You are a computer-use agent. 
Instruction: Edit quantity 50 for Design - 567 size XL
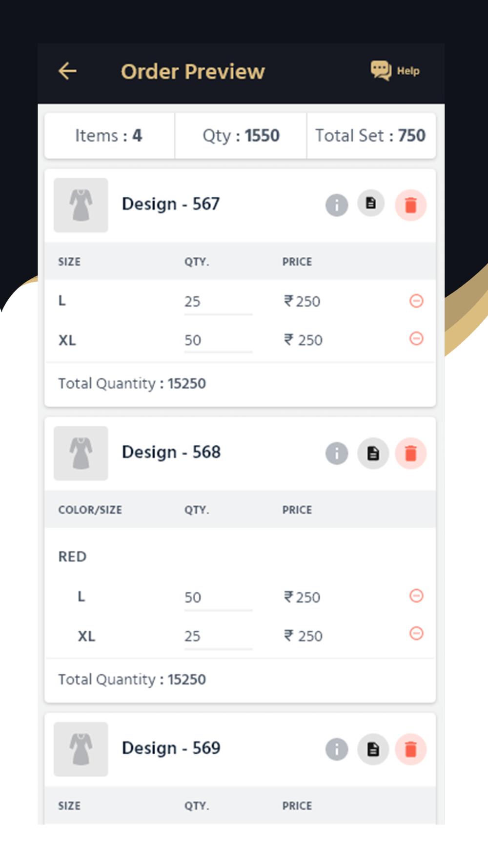click(218, 341)
